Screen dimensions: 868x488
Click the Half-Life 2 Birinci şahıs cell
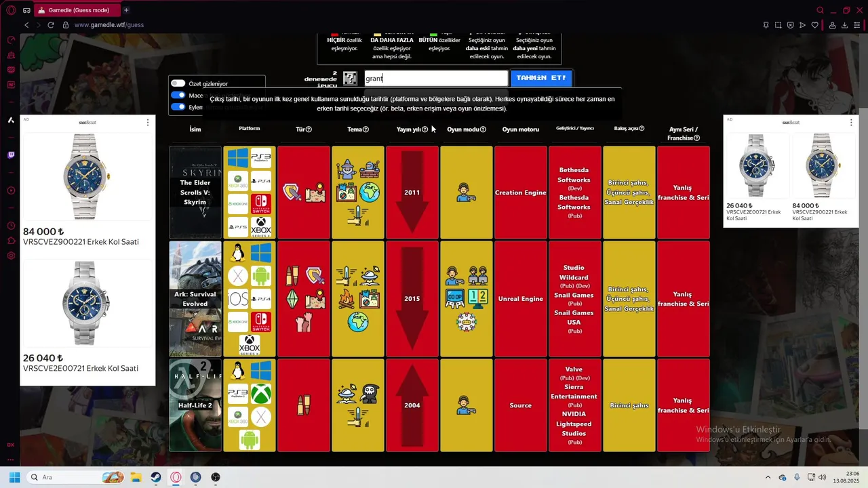click(x=629, y=405)
